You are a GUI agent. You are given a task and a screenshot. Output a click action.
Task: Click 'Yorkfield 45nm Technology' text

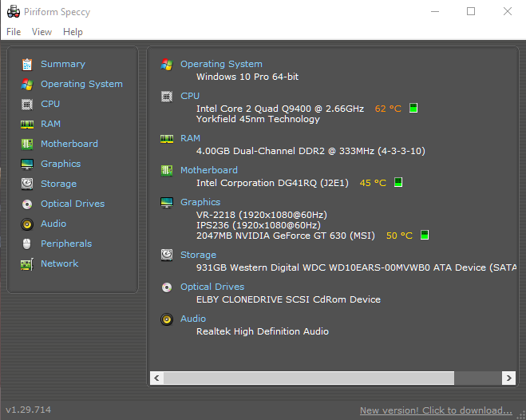pyautogui.click(x=258, y=120)
